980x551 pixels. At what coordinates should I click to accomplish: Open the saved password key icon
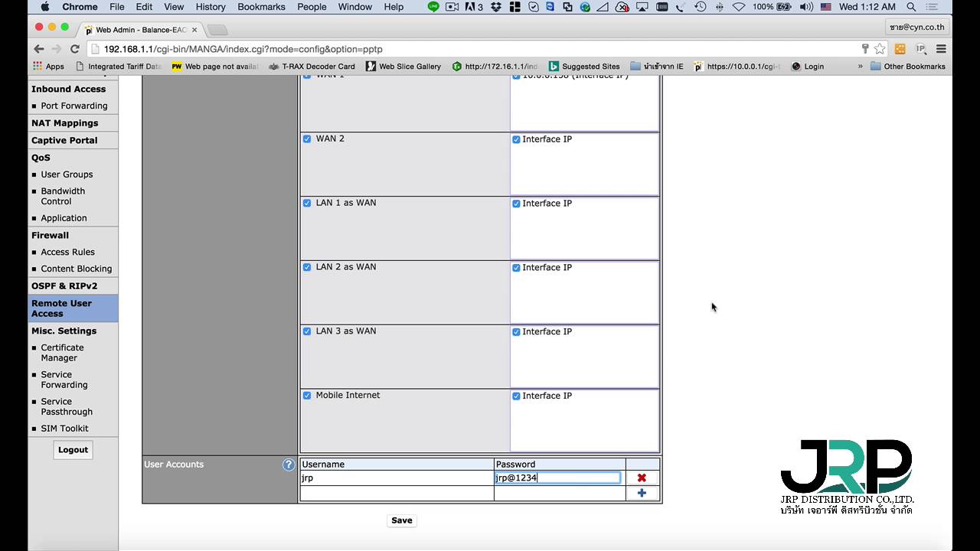[865, 48]
